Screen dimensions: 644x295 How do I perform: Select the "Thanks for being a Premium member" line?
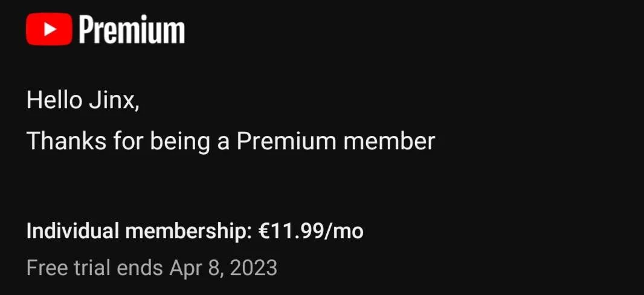231,141
